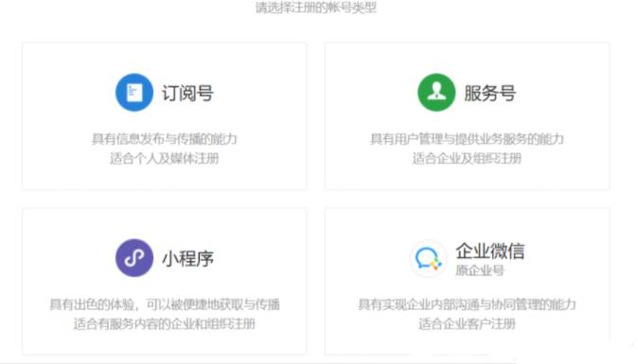Click heading 请选择注册的帐号类型
Viewport: 638px width, 364px height.
tap(316, 8)
